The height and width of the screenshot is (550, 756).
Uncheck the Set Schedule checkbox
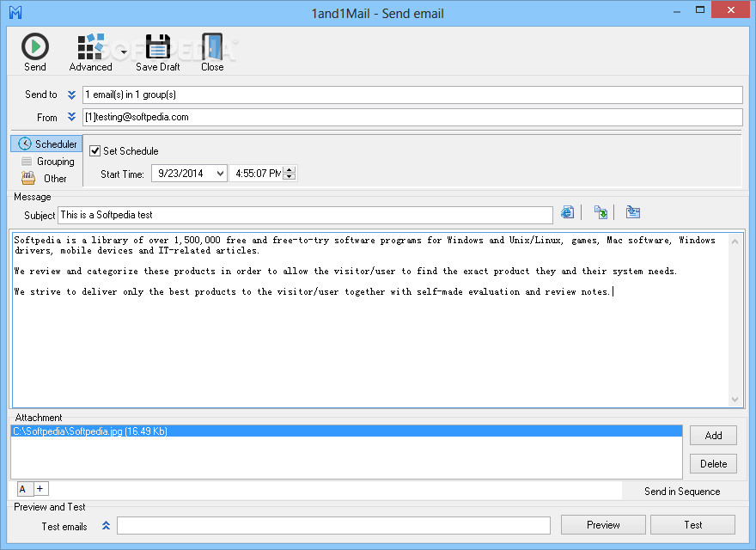coord(95,151)
